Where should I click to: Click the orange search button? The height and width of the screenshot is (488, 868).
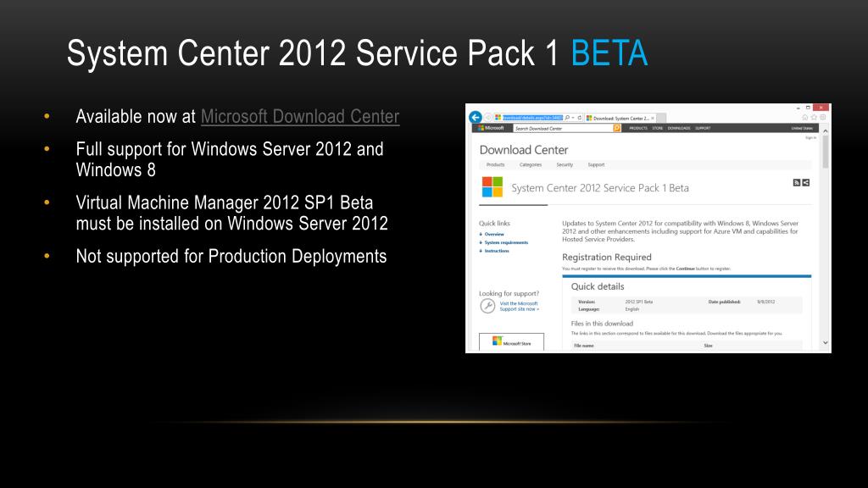tap(617, 129)
